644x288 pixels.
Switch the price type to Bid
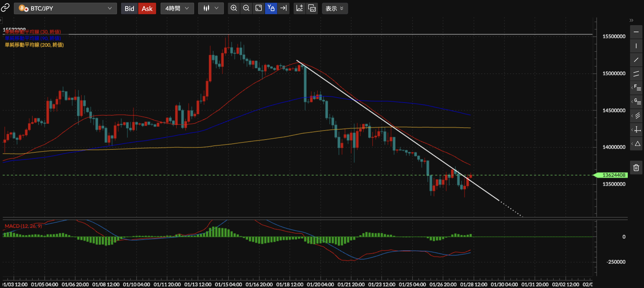point(129,8)
